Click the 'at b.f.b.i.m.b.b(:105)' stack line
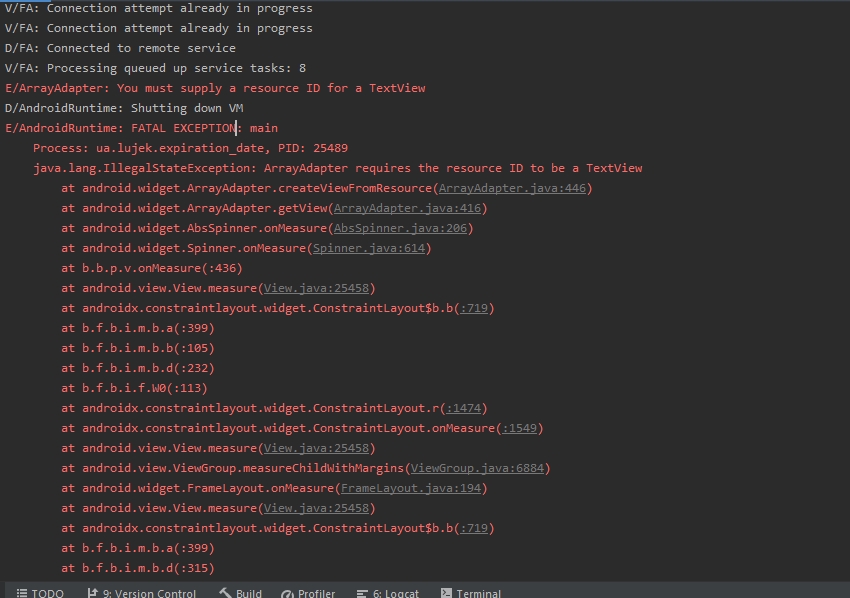The width and height of the screenshot is (850, 598). (138, 348)
